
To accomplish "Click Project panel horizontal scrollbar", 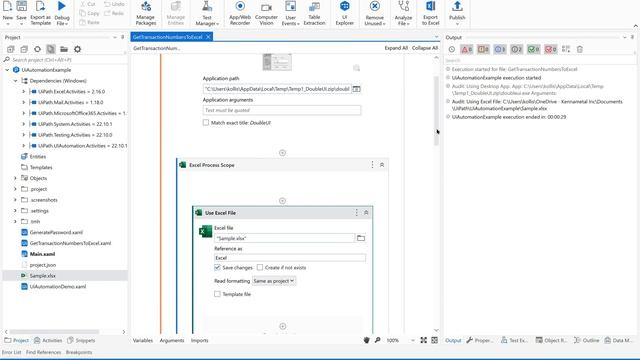I will [54, 332].
